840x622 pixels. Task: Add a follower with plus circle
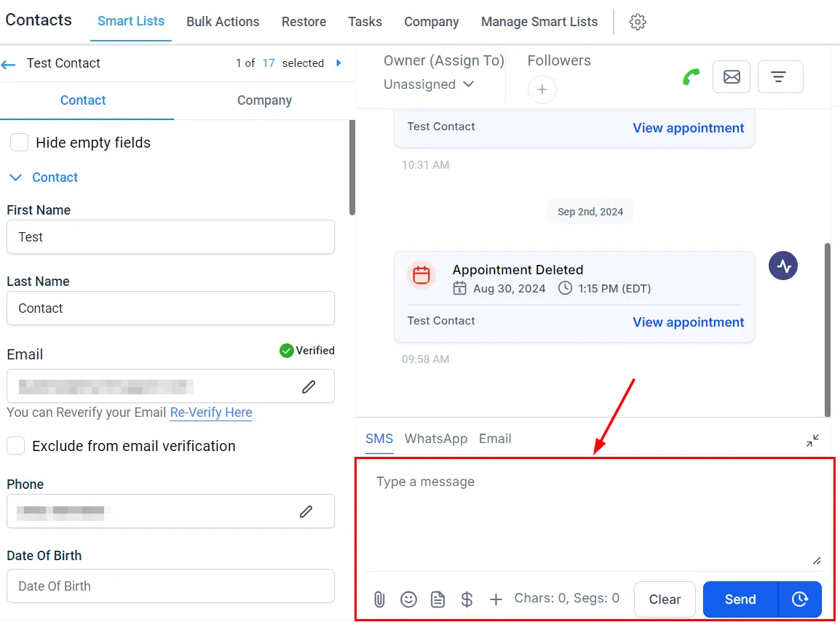click(x=542, y=89)
